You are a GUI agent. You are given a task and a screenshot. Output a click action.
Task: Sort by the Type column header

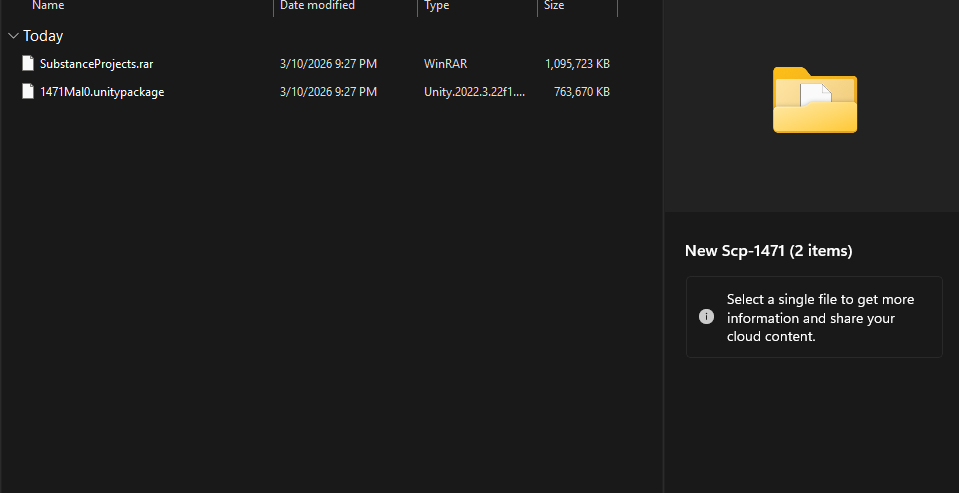tap(437, 6)
